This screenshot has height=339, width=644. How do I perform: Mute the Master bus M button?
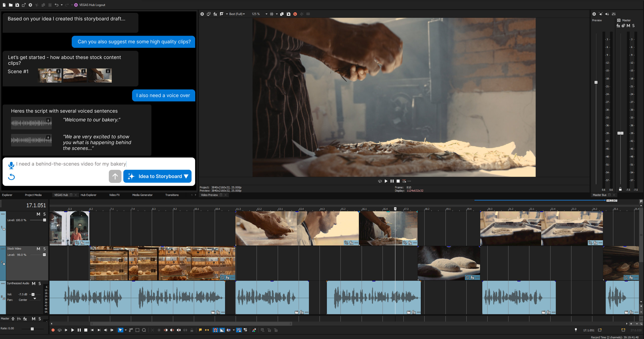[630, 26]
